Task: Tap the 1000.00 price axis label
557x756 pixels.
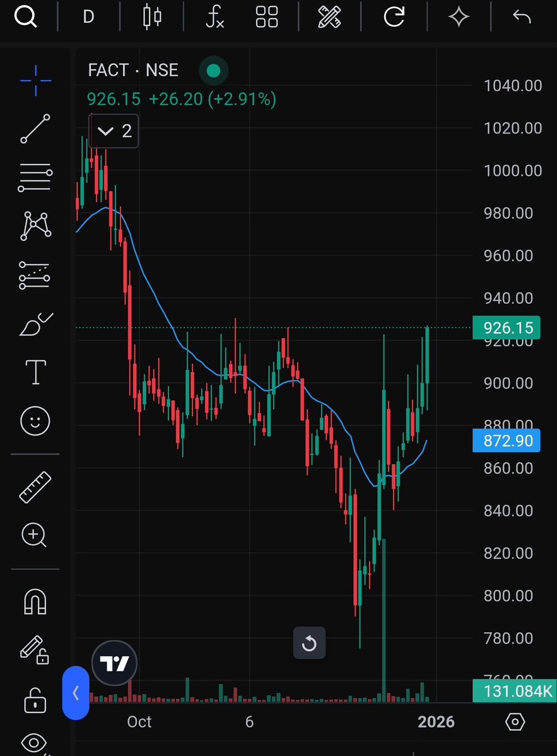Action: coord(513,171)
